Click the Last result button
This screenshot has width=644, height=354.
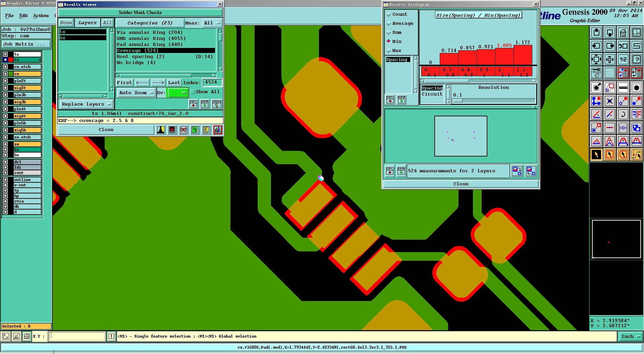[x=174, y=83]
